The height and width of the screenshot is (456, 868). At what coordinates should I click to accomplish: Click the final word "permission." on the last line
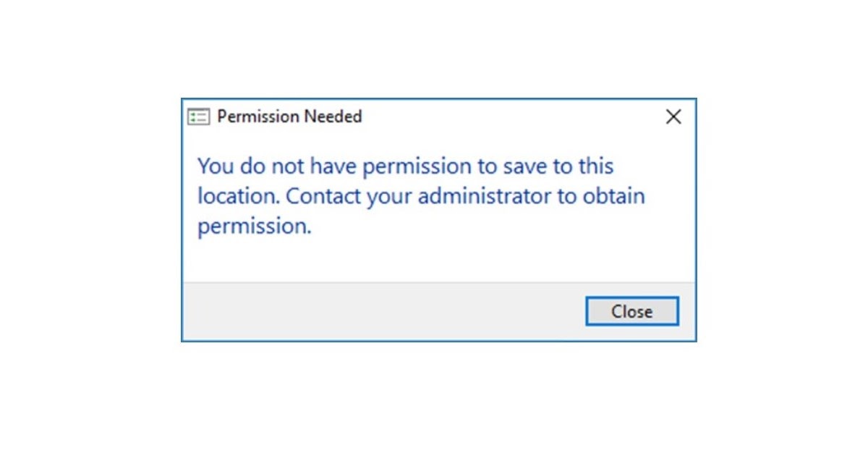(x=254, y=227)
